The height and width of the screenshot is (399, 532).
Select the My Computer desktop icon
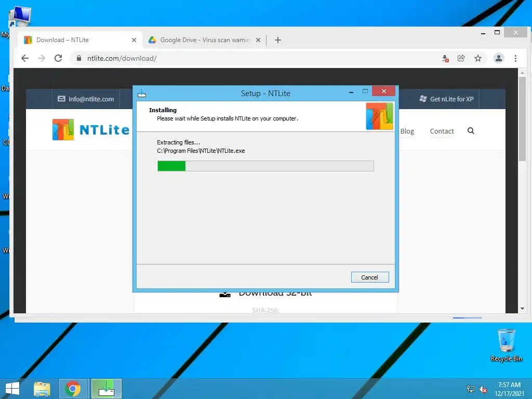[20, 17]
